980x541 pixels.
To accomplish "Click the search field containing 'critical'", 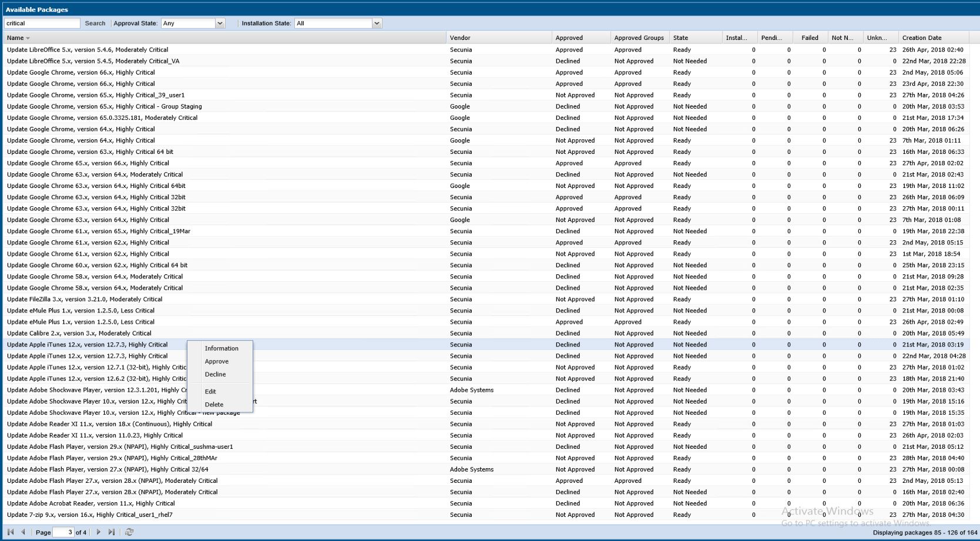I will click(x=42, y=23).
